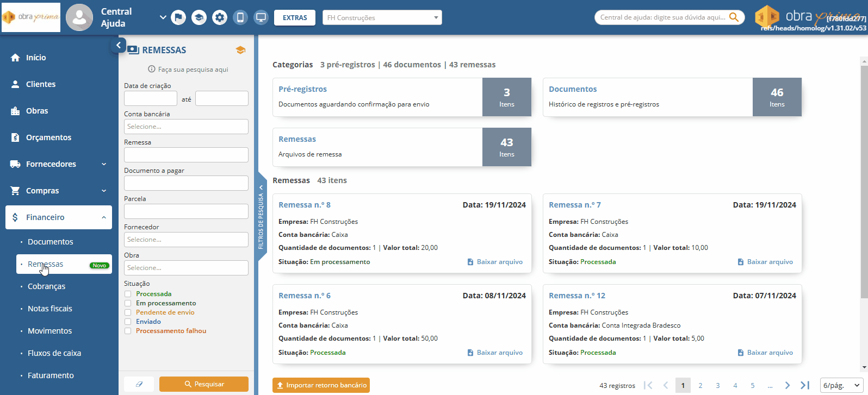Image resolution: width=868 pixels, height=395 pixels.
Task: Go to page 3 of results
Action: pos(718,385)
